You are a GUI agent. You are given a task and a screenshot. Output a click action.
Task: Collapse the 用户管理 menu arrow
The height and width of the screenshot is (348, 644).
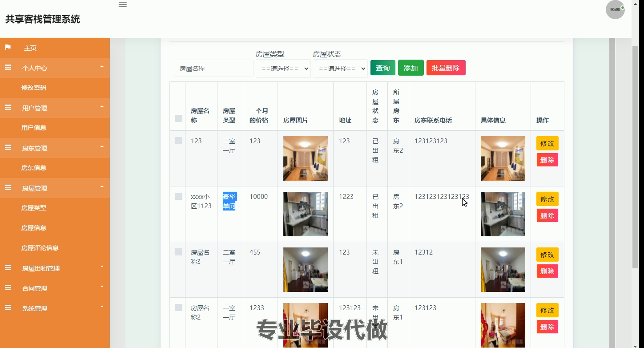[x=102, y=107]
